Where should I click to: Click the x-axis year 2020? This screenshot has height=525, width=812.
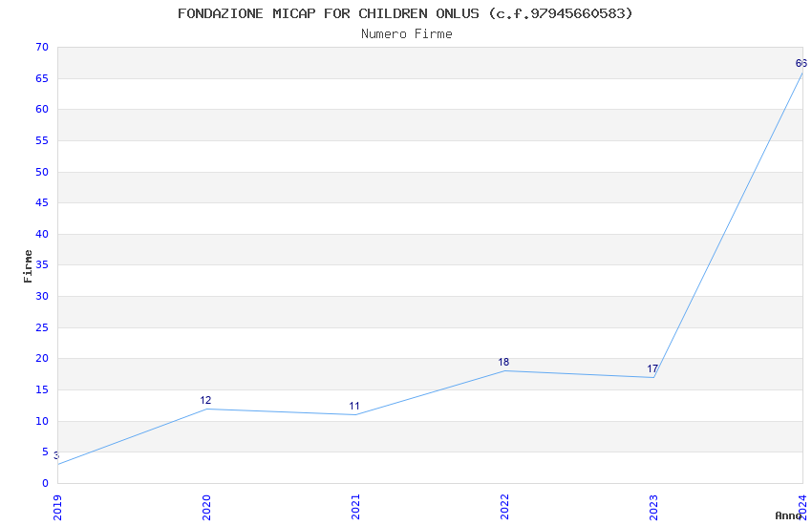[206, 508]
